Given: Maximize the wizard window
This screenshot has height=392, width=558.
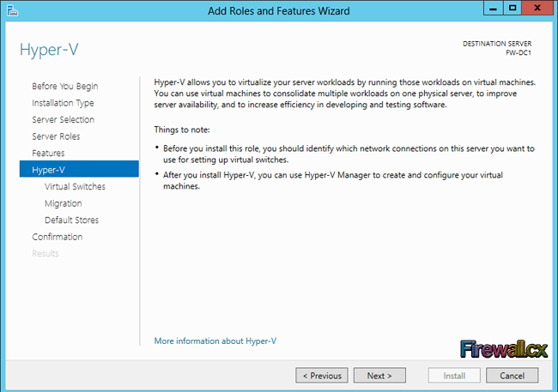Looking at the screenshot, I should pyautogui.click(x=513, y=9).
